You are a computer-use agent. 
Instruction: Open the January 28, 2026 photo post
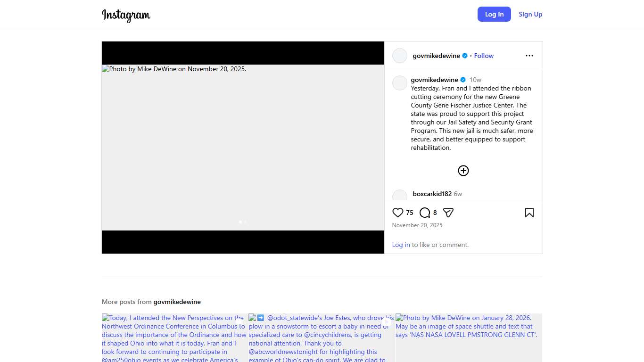click(x=469, y=337)
